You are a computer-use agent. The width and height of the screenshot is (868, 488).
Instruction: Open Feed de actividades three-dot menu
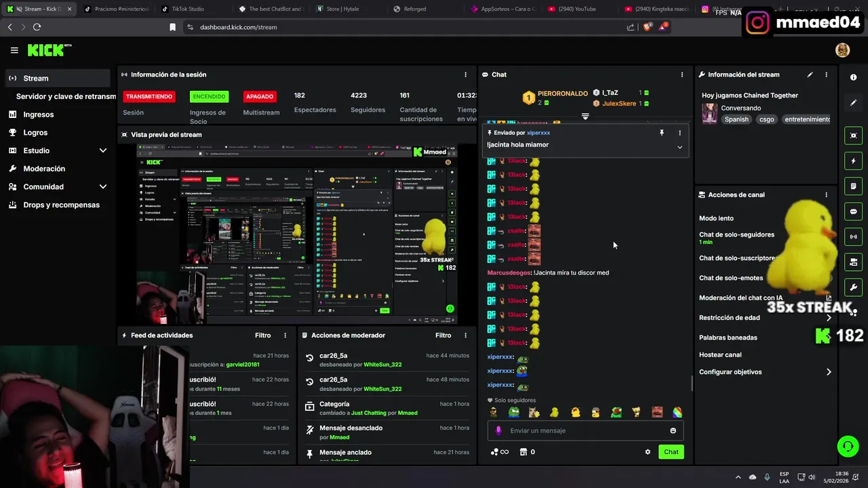(x=285, y=335)
